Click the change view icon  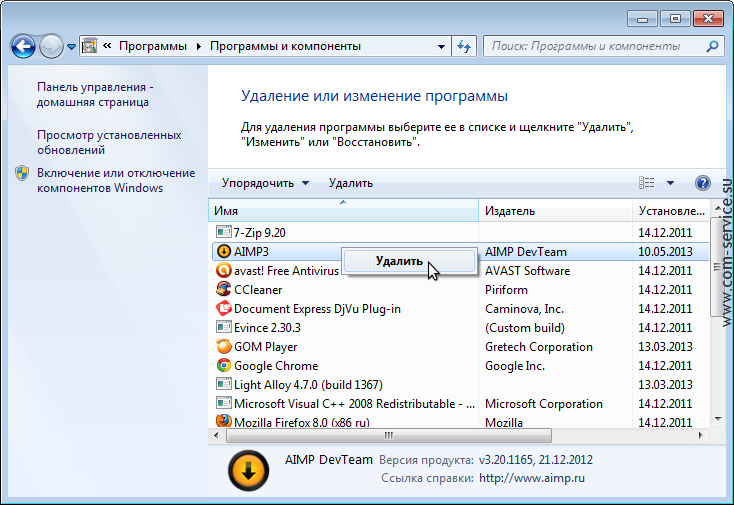646,183
